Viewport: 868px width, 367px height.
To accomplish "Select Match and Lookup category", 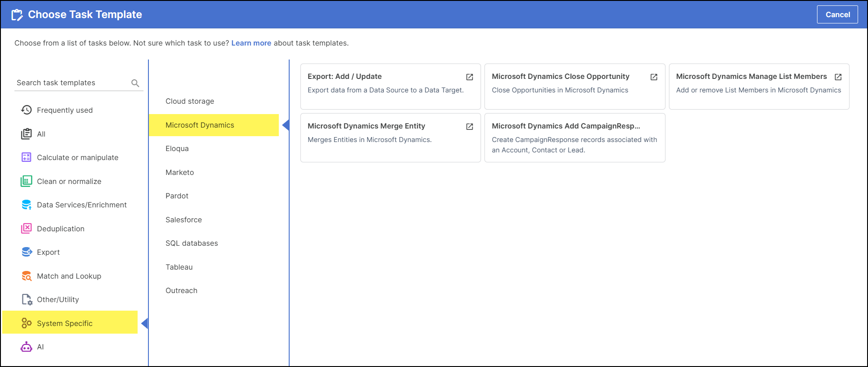I will (x=70, y=276).
